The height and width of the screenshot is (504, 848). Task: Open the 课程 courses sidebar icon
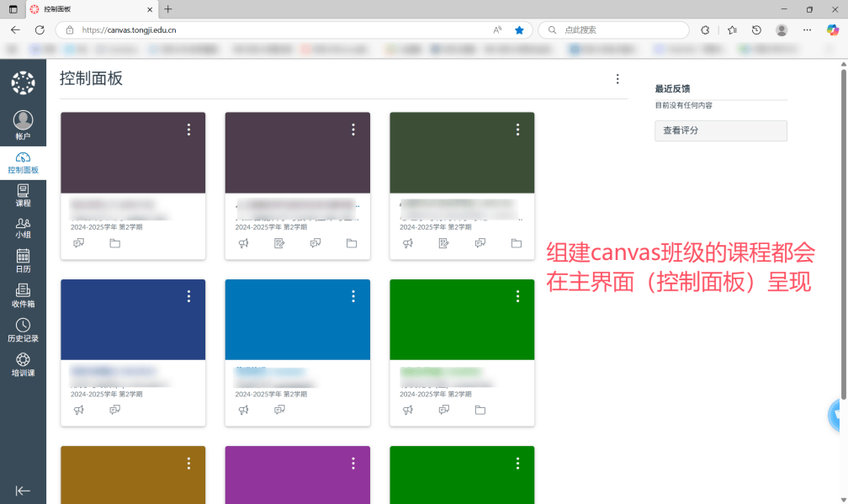23,195
